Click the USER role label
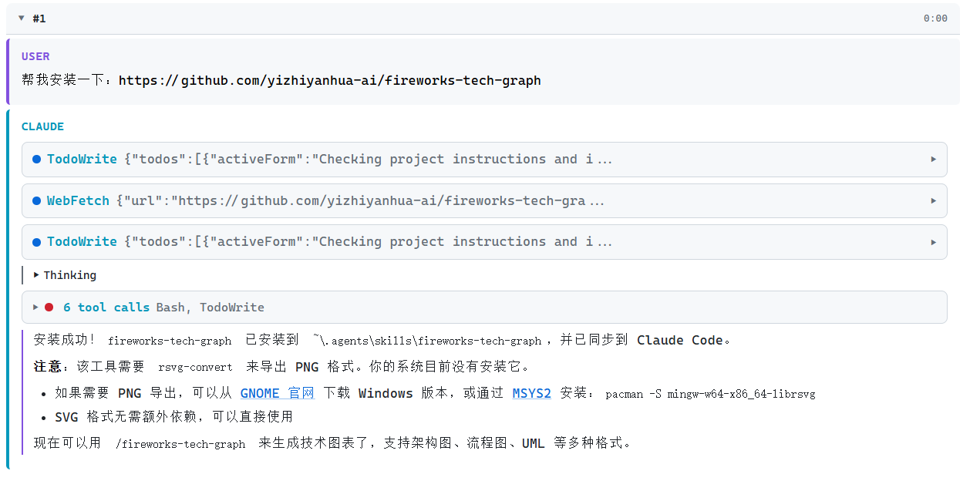The image size is (980, 491). click(35, 56)
